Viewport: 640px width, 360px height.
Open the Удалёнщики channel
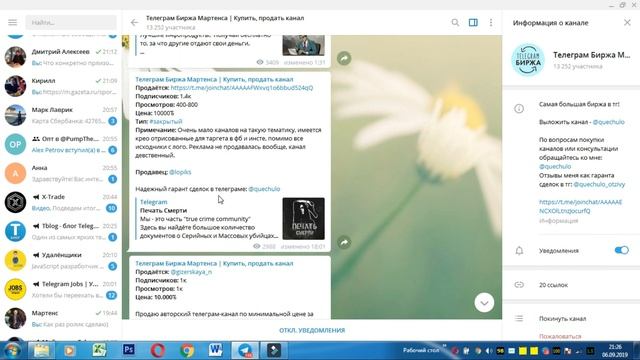pos(61,260)
